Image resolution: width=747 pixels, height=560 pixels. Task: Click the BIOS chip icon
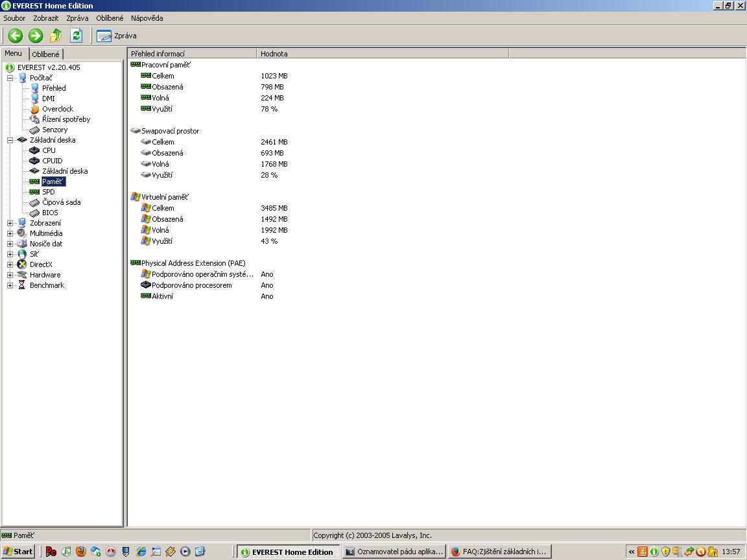[34, 213]
